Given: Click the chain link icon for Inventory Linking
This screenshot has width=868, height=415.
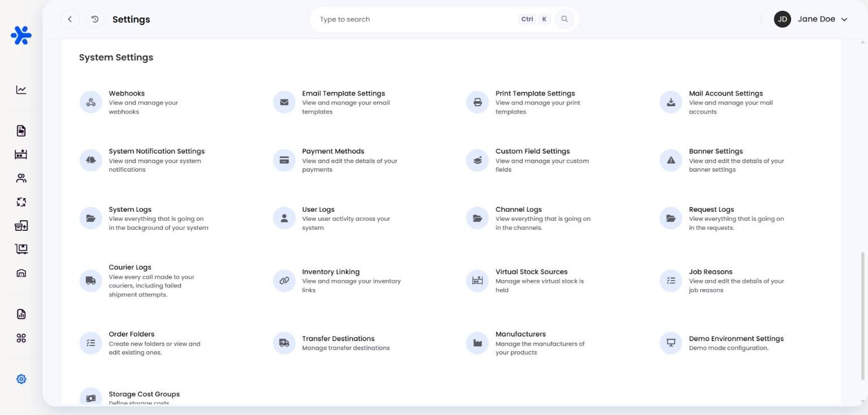Looking at the screenshot, I should pyautogui.click(x=284, y=281).
